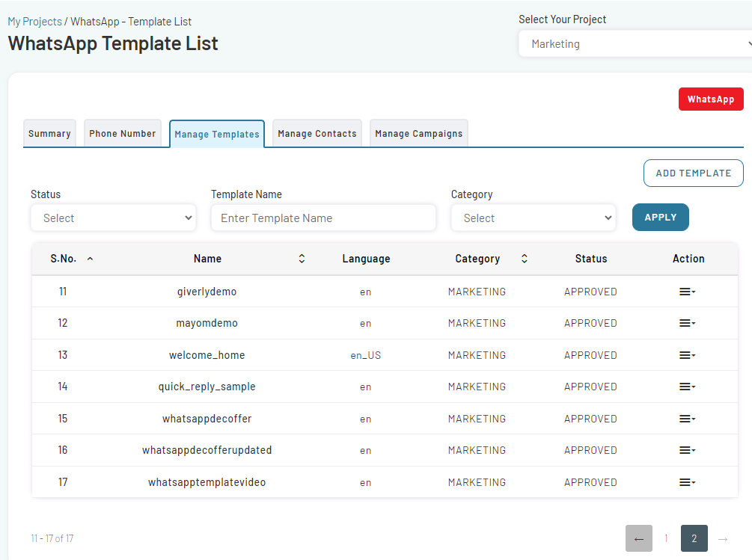Viewport: 752px width, 560px height.
Task: Open the action menu for welcome_home
Action: [x=687, y=354]
